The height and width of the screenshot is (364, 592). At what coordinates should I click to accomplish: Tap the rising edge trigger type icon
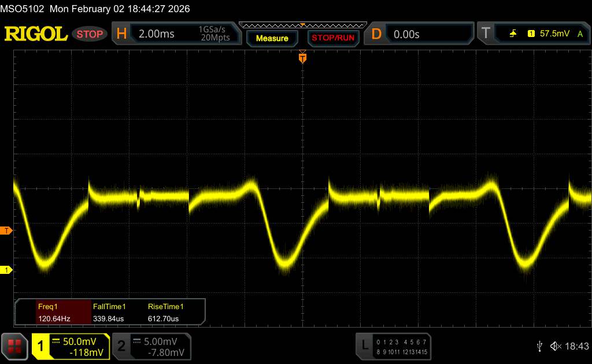tap(513, 34)
